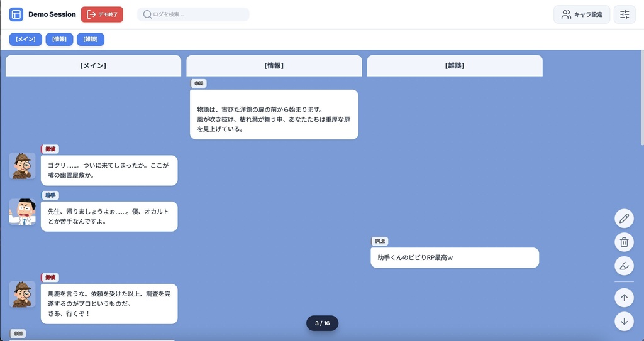Open the sliders settings icon button

pos(625,14)
